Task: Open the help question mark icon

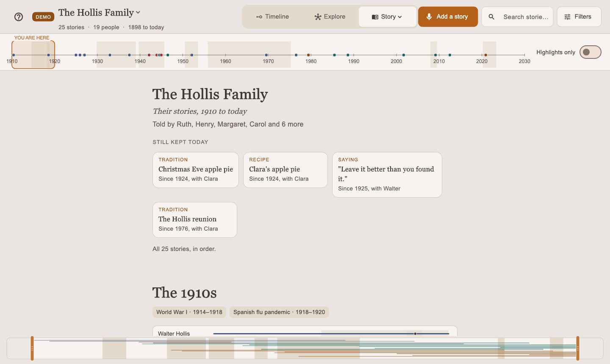Action: (x=19, y=17)
